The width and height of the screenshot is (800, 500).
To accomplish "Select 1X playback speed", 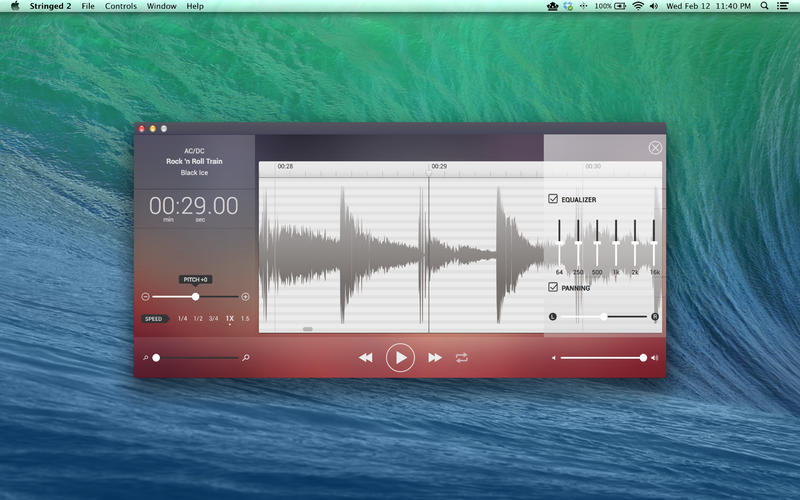I will (230, 318).
